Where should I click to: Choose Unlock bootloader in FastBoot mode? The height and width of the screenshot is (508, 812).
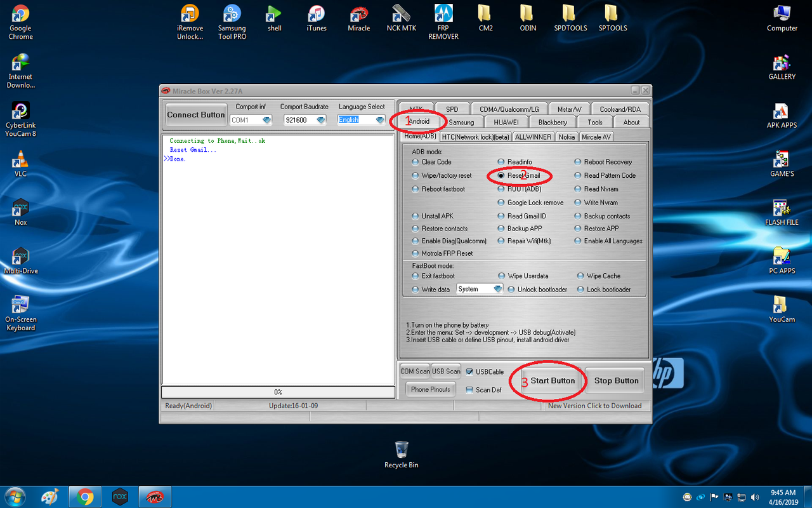pyautogui.click(x=537, y=290)
